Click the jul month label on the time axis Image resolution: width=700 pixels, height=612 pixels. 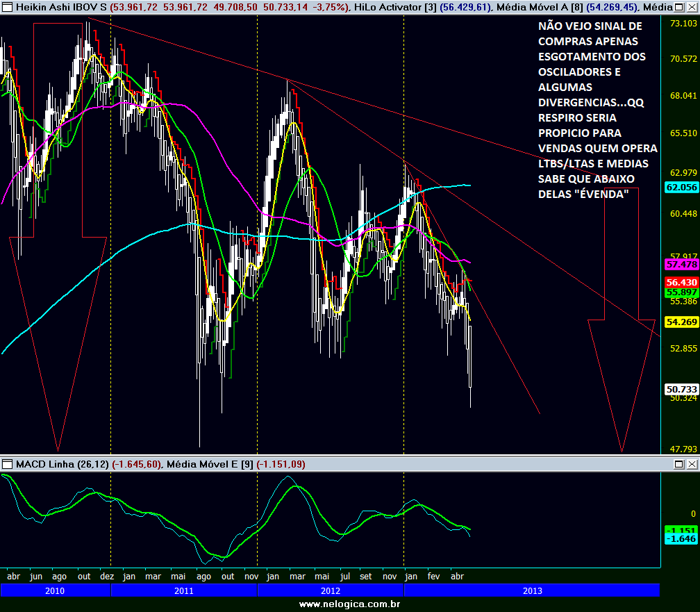point(344,577)
